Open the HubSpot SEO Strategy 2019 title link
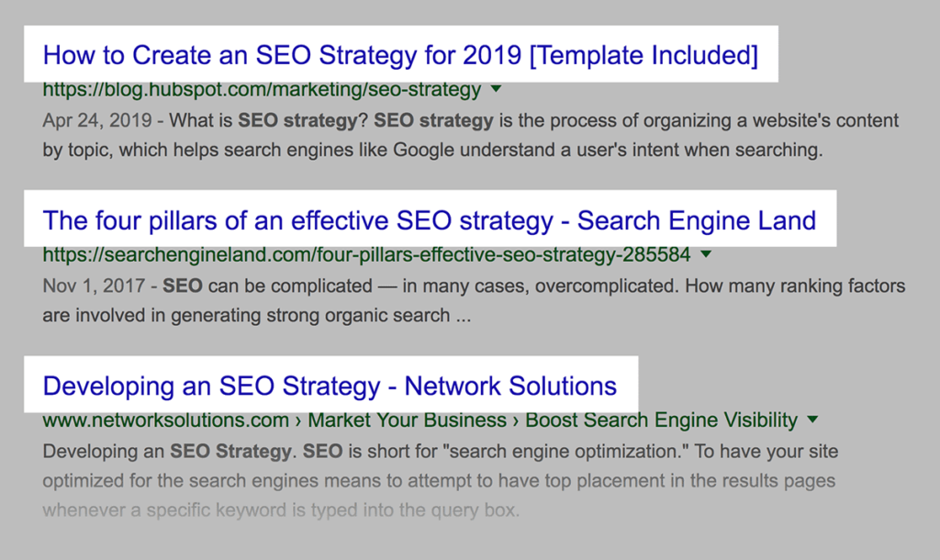The width and height of the screenshot is (940, 560). (400, 55)
